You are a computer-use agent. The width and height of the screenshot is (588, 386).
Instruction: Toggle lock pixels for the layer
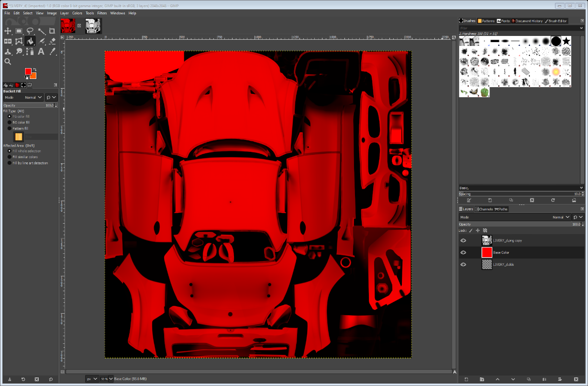pyautogui.click(x=471, y=230)
